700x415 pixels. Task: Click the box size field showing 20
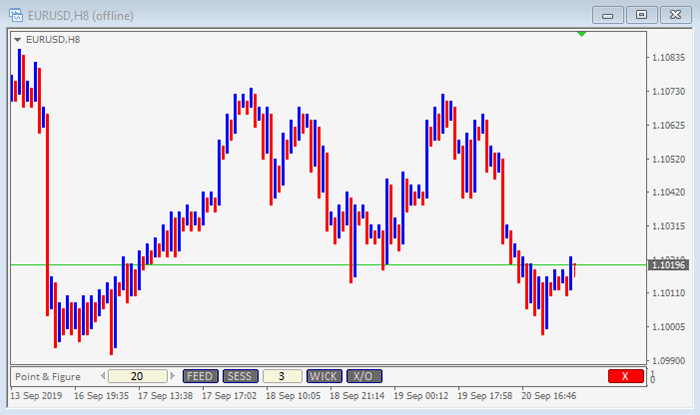click(138, 376)
